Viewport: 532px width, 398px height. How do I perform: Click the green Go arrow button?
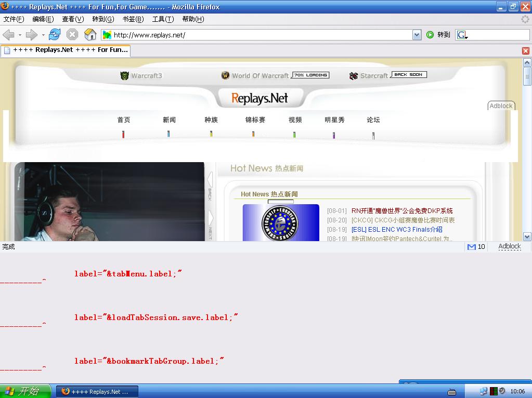430,35
